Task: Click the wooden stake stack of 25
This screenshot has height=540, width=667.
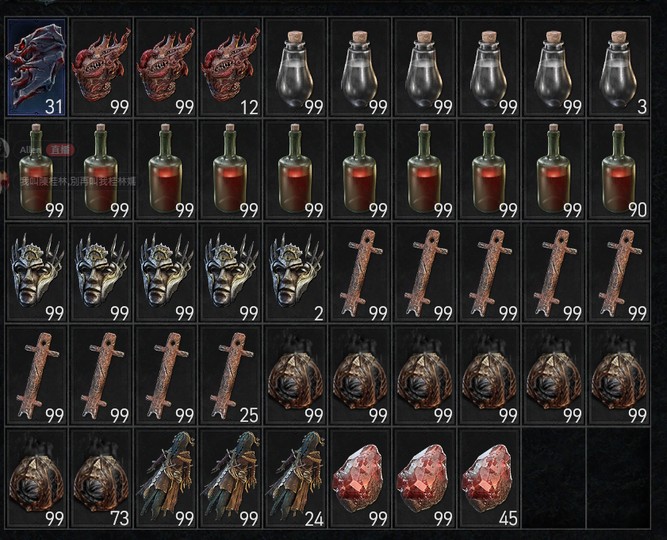Action: point(231,376)
